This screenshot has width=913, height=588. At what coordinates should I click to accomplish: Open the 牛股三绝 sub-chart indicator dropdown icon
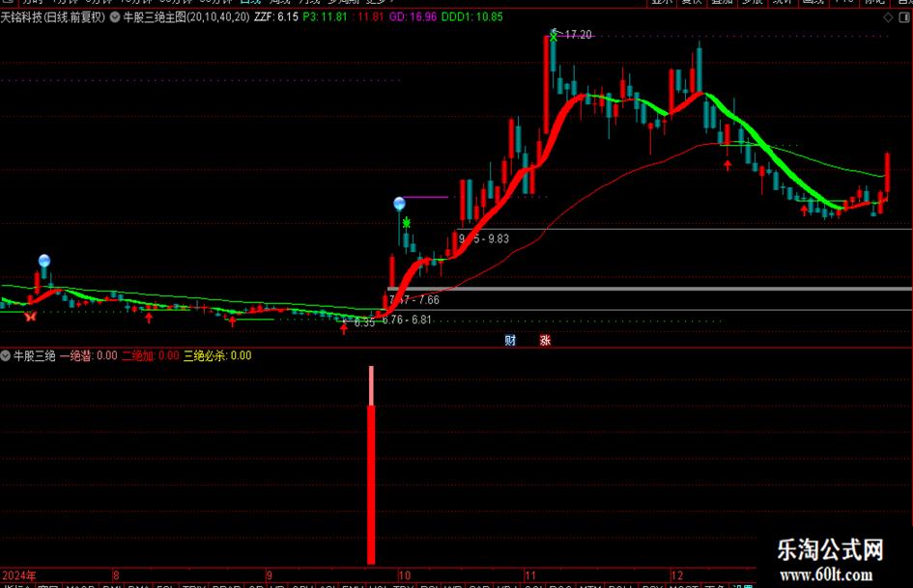point(5,355)
